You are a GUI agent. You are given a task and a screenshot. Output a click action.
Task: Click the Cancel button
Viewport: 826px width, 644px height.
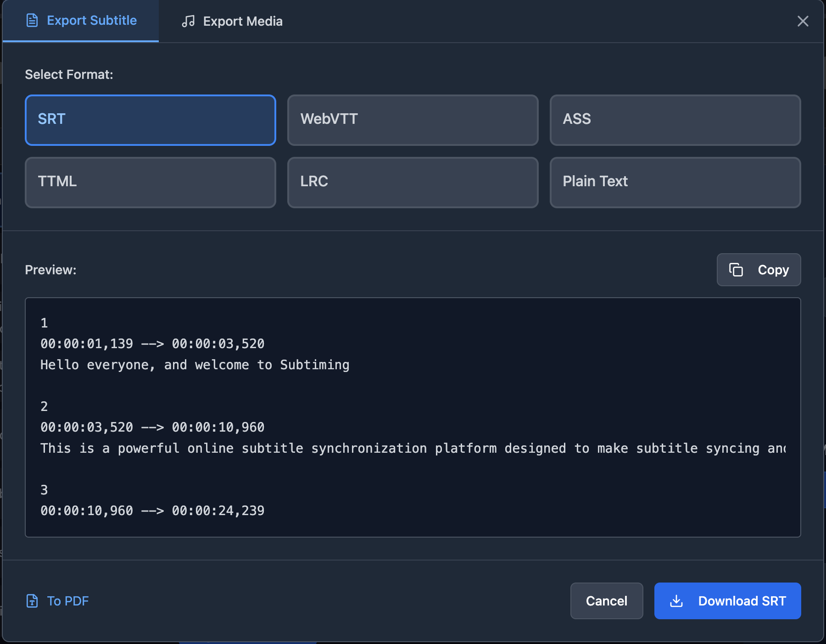click(x=606, y=601)
